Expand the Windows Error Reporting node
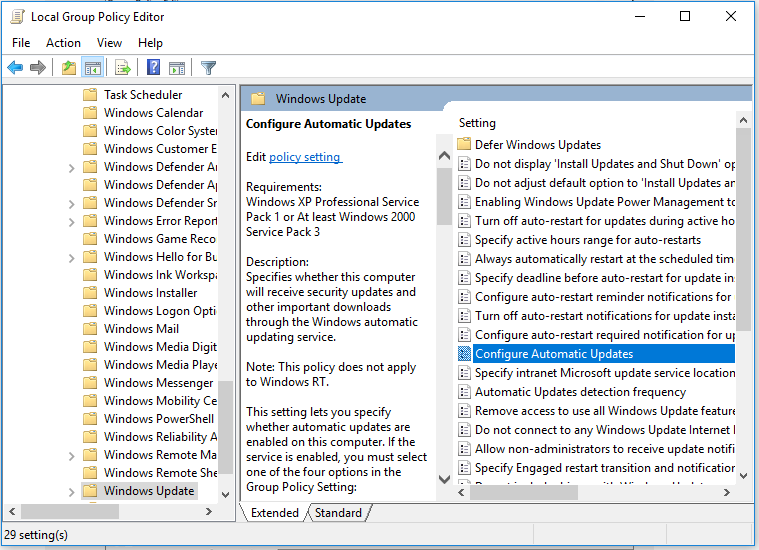 click(x=71, y=222)
